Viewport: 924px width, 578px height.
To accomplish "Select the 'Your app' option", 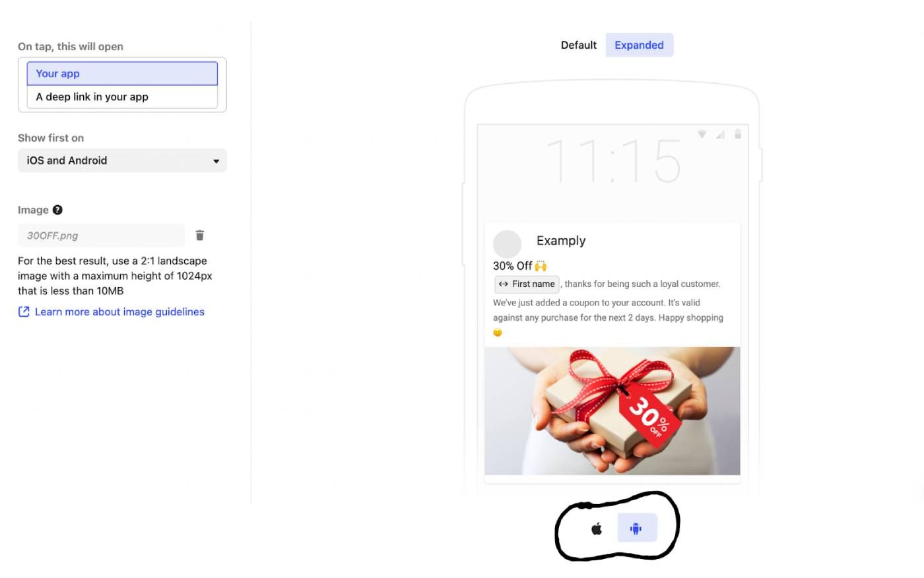I will point(122,73).
